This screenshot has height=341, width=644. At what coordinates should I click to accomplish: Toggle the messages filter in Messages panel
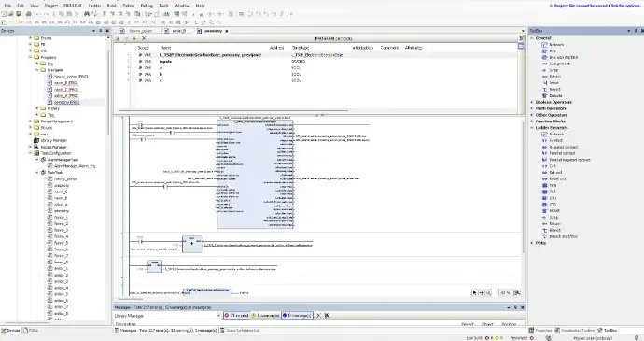tap(298, 316)
